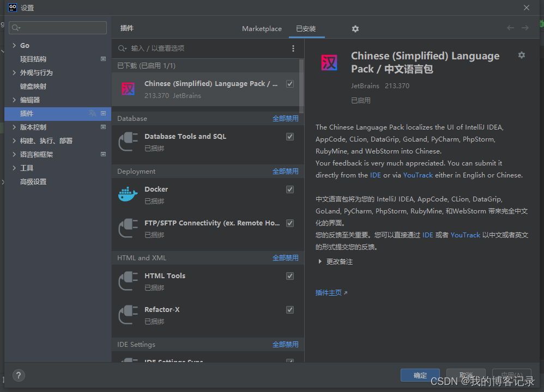Open 高级设置 settings page
This screenshot has height=392, width=544.
pos(33,182)
